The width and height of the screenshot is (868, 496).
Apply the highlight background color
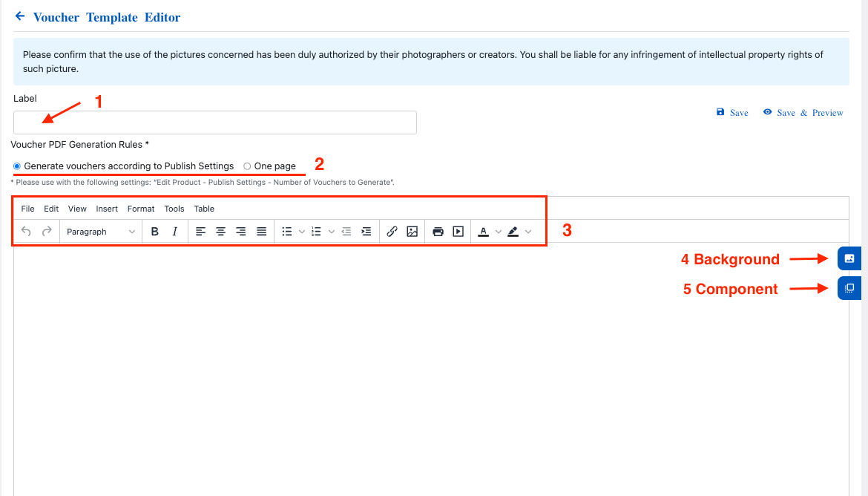[513, 231]
